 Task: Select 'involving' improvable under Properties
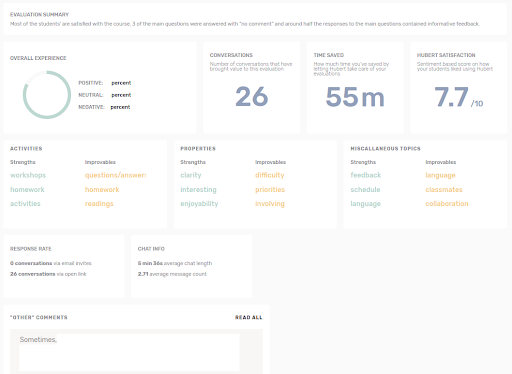pyautogui.click(x=270, y=204)
